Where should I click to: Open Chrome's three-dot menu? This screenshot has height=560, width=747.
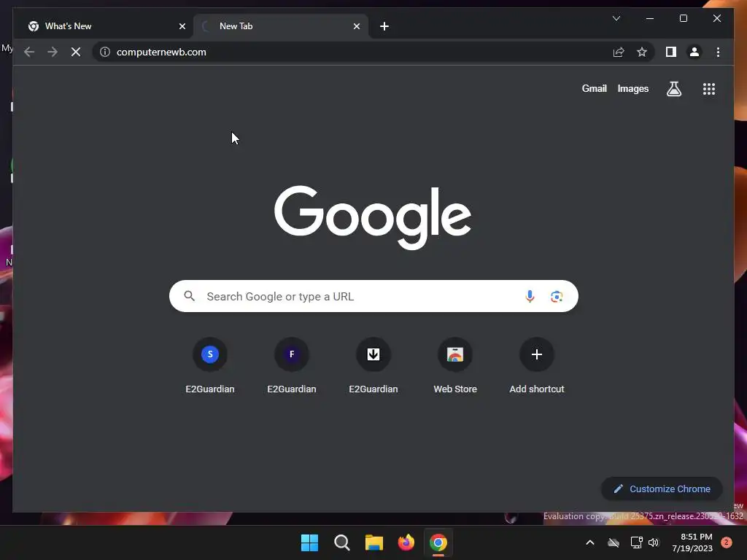click(718, 52)
